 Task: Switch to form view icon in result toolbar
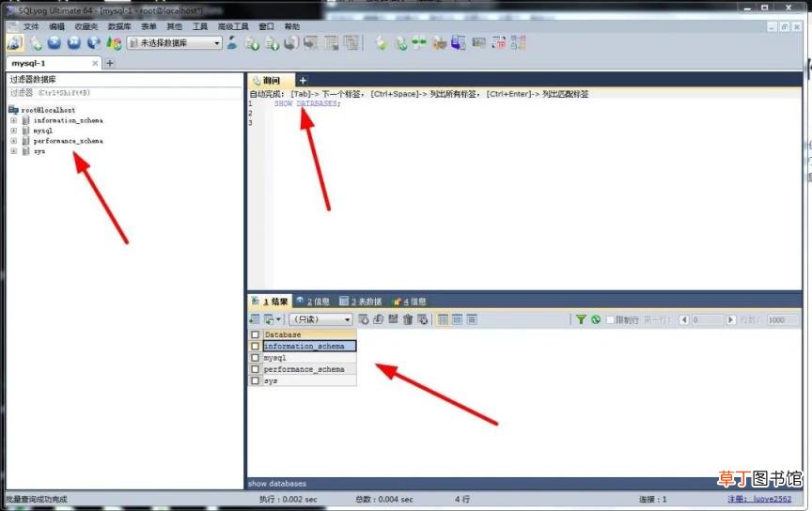pyautogui.click(x=458, y=319)
